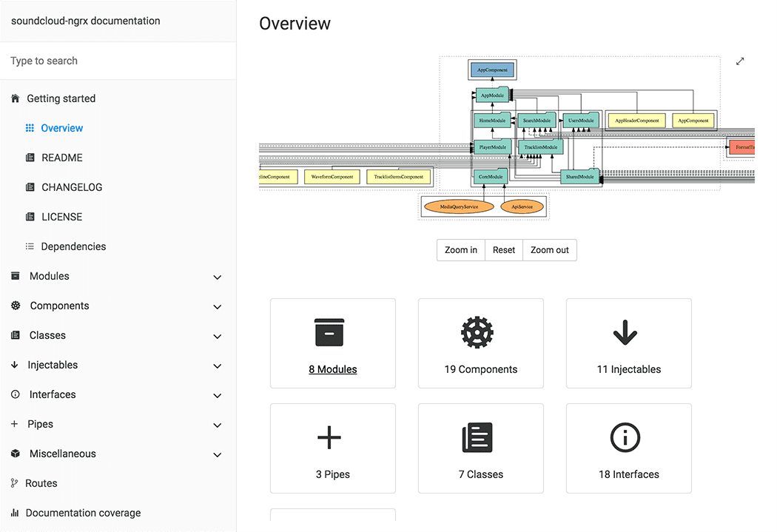The image size is (777, 532).
Task: Expand the Modules sidebar section chevron
Action: point(217,277)
